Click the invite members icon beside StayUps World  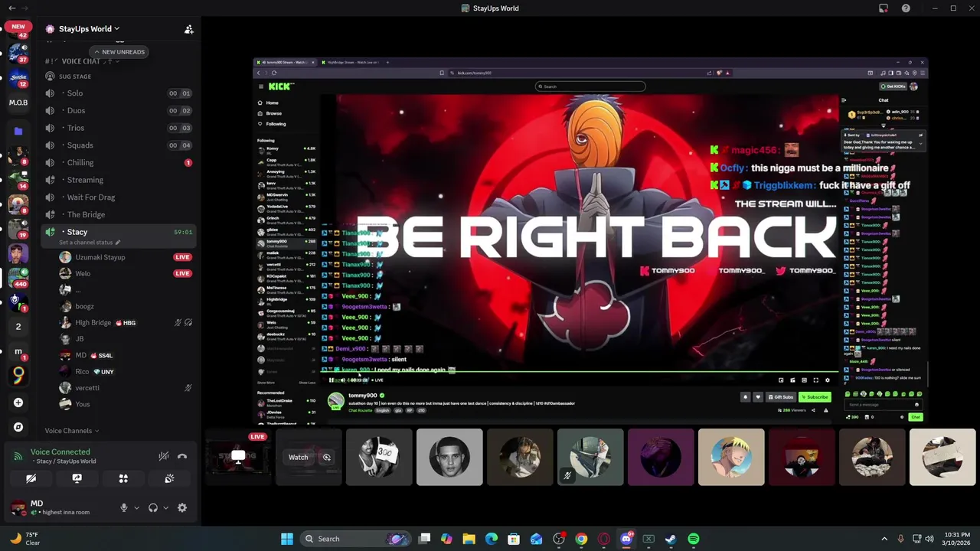tap(188, 29)
